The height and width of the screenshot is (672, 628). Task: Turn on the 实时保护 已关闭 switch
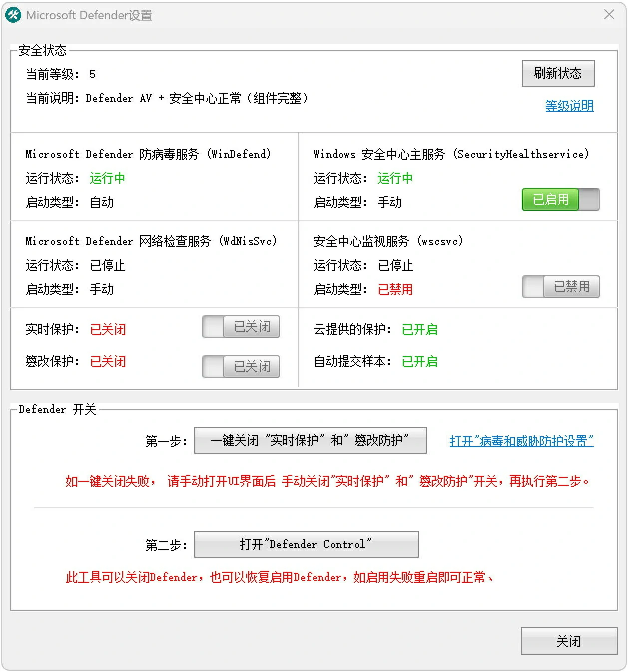241,327
